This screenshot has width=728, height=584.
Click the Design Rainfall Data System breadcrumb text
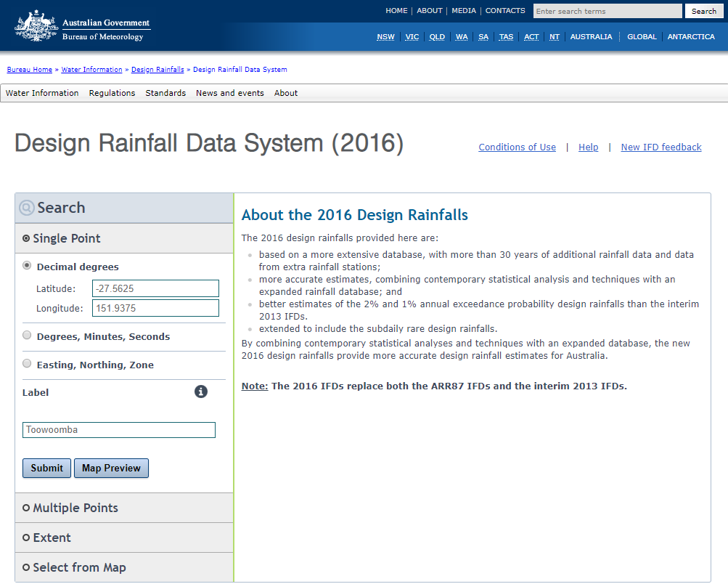click(x=240, y=69)
